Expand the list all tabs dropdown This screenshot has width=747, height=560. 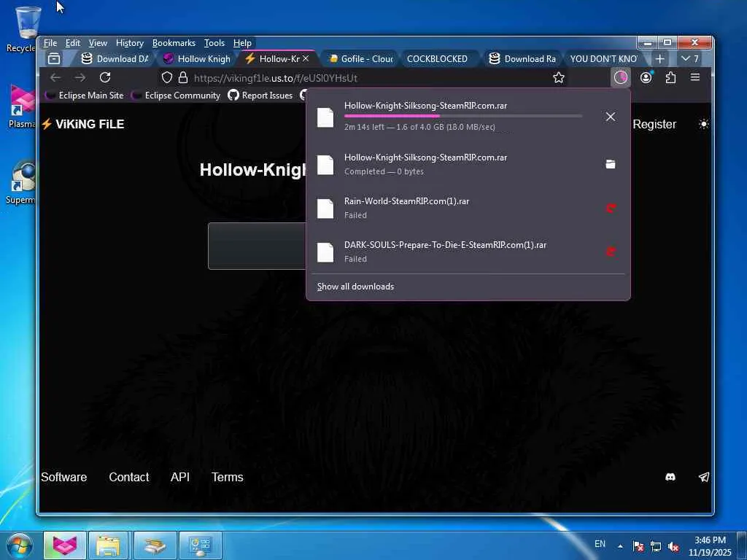coord(690,58)
